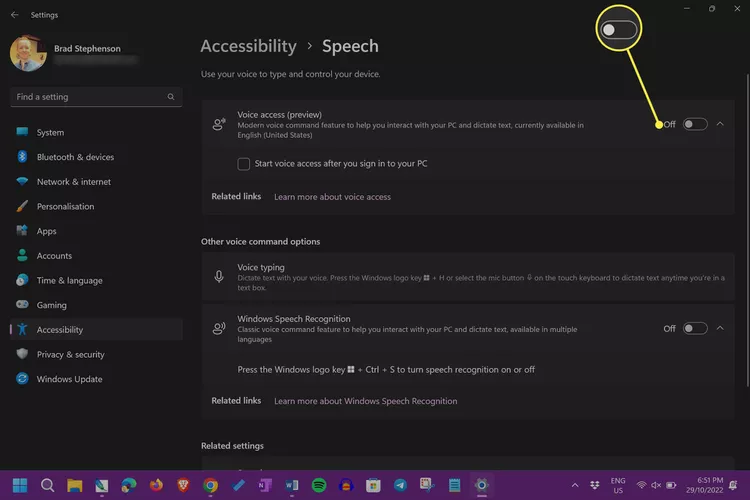Open Microsoft Store from the taskbar
The height and width of the screenshot is (500, 750).
coord(373,485)
